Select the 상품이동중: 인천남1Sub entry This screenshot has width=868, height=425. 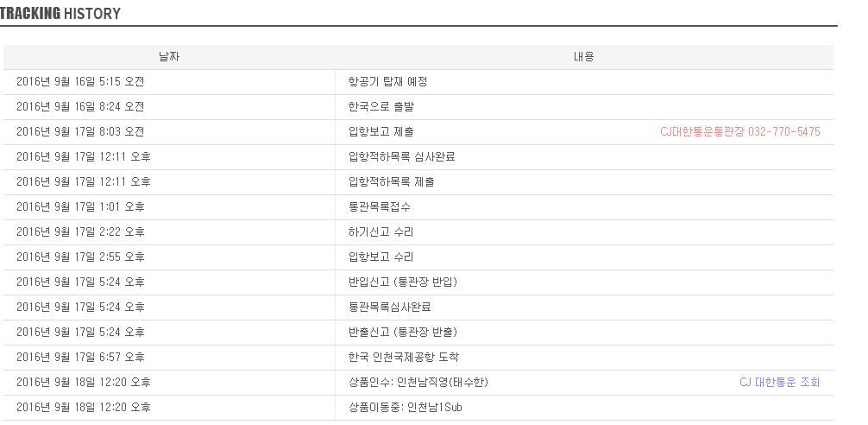[x=405, y=407]
